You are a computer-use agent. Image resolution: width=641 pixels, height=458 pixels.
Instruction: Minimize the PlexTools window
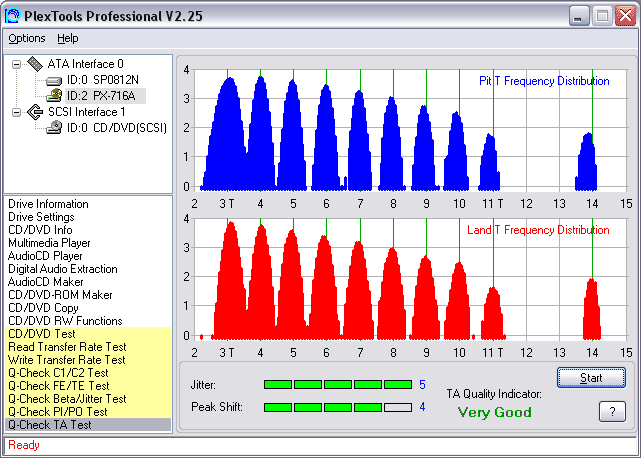[x=578, y=16]
